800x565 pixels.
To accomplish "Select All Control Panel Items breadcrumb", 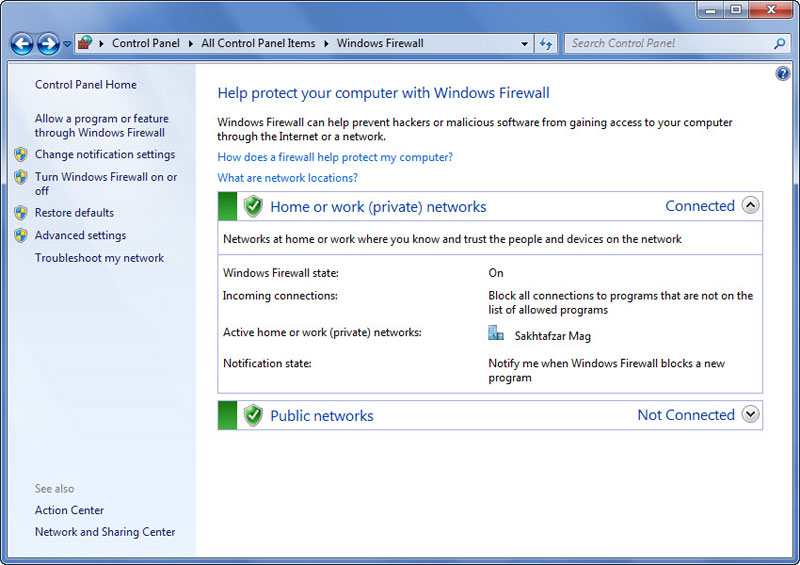I will point(258,43).
